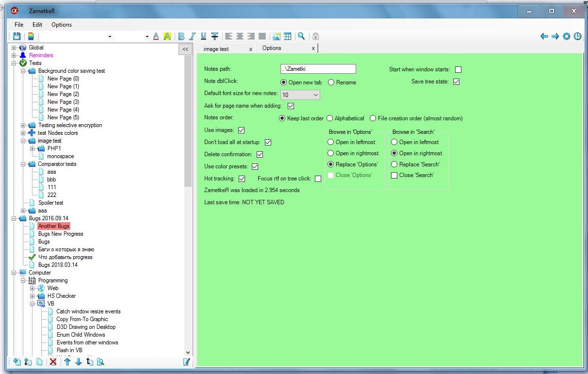Click the Notes path input field
Image resolution: width=588 pixels, height=374 pixels.
tap(318, 68)
